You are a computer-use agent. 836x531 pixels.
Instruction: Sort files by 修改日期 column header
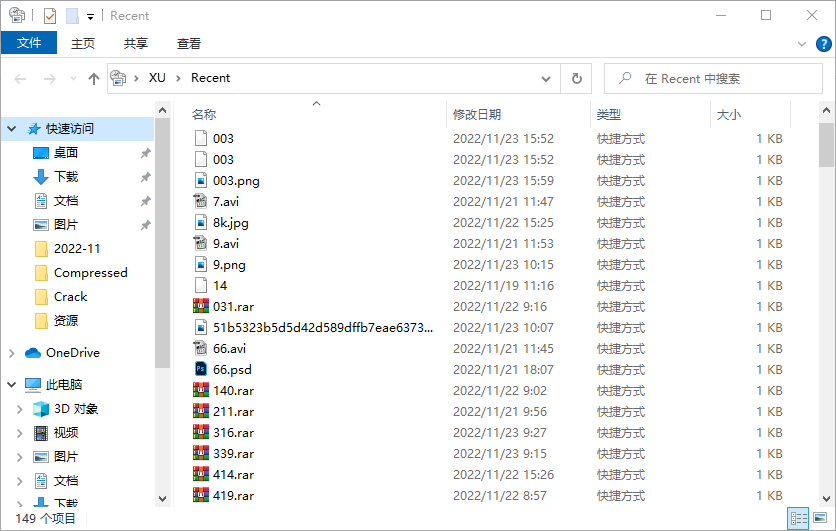coord(477,115)
